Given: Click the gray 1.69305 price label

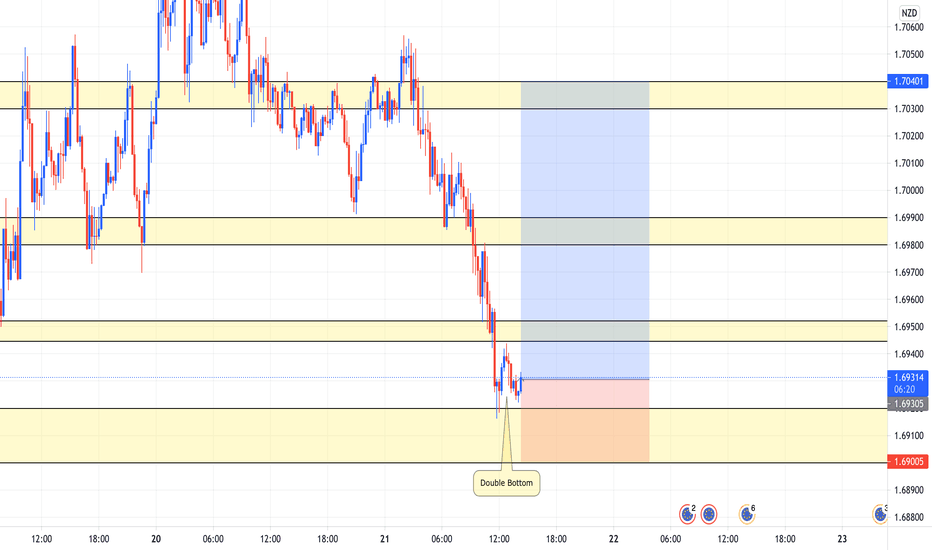Looking at the screenshot, I should (x=908, y=404).
